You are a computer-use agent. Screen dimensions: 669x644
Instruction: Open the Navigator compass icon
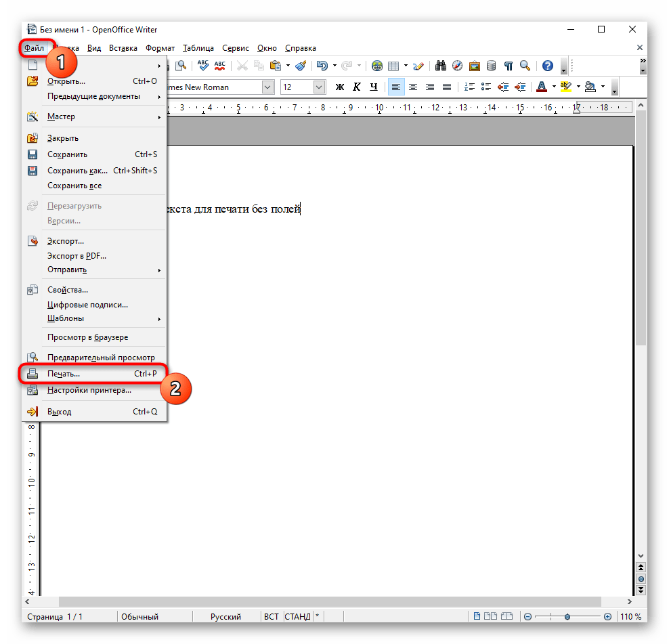[x=458, y=66]
